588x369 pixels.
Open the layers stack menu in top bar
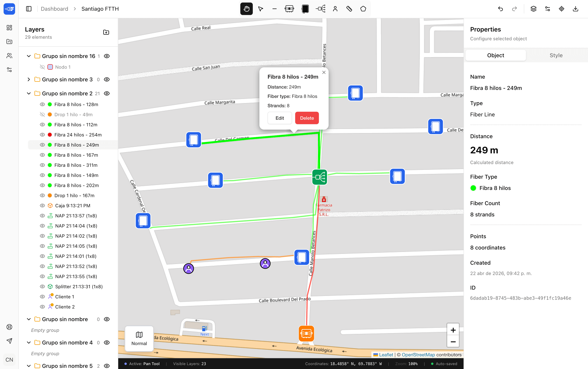(533, 9)
